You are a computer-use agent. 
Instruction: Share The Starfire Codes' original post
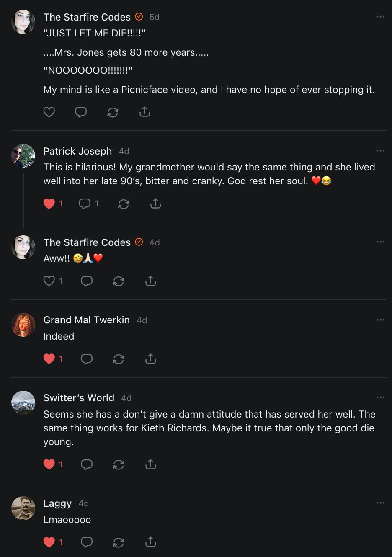click(144, 112)
